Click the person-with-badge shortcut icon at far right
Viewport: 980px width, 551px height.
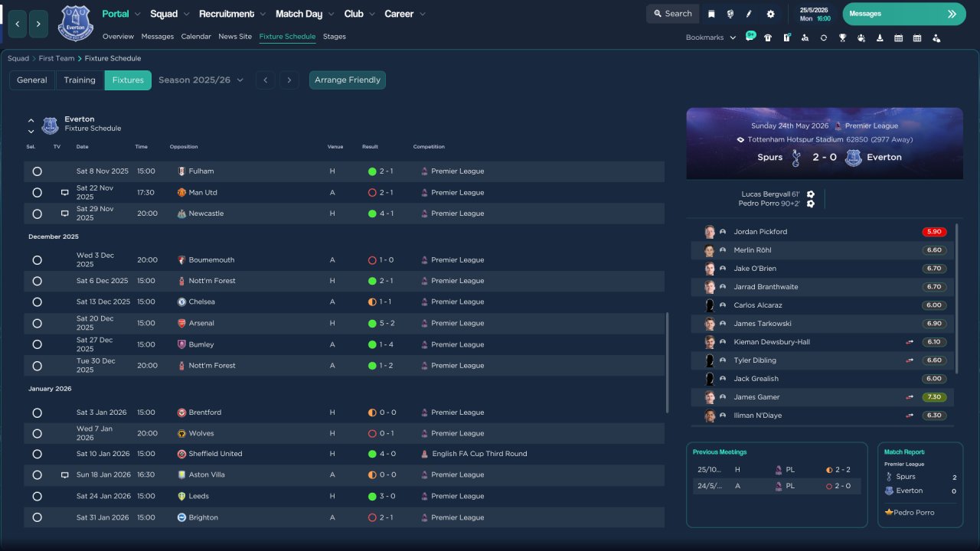pyautogui.click(x=936, y=37)
